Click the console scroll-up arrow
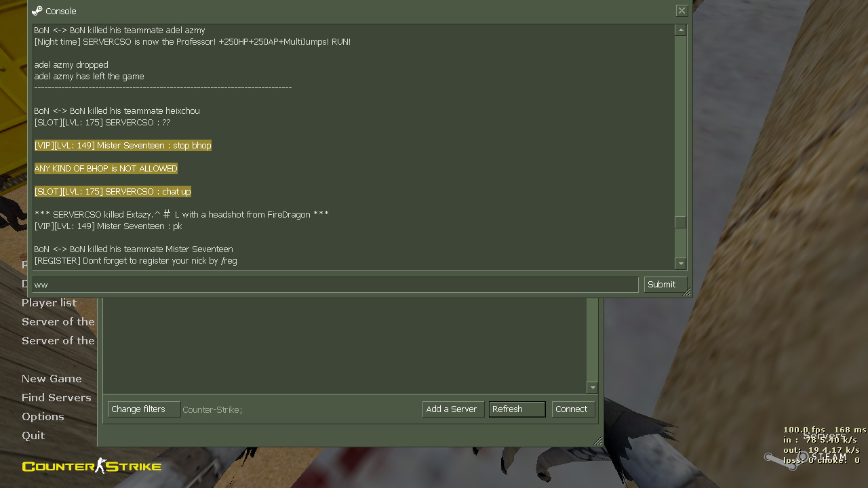Viewport: 868px width, 488px height. tap(680, 30)
